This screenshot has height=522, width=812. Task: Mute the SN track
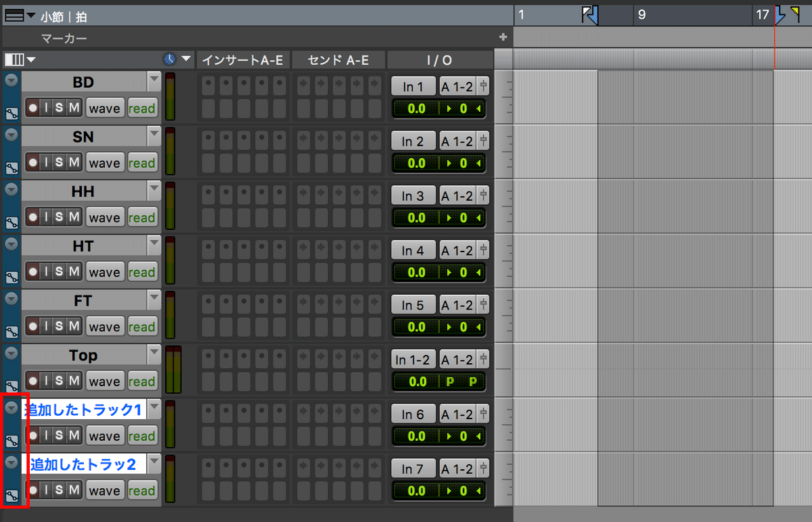point(74,163)
